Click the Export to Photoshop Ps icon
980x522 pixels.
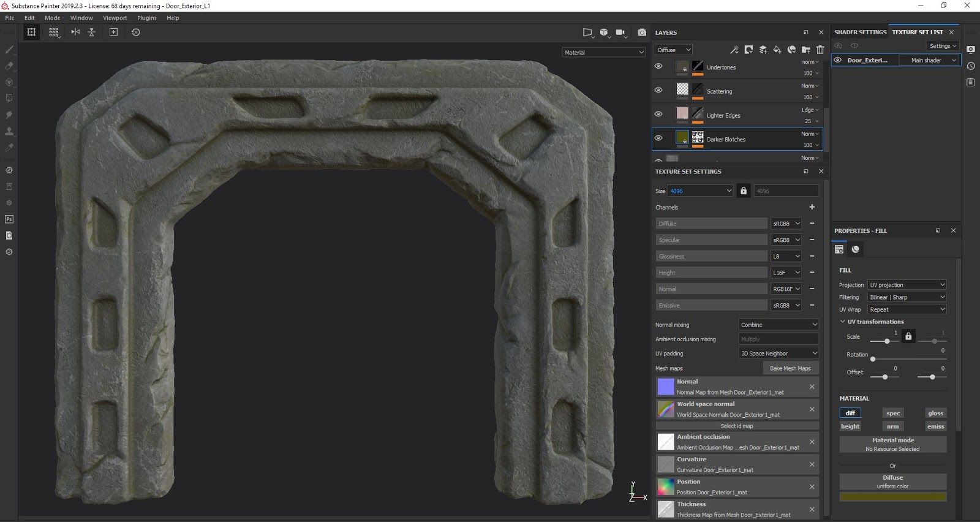tap(9, 219)
